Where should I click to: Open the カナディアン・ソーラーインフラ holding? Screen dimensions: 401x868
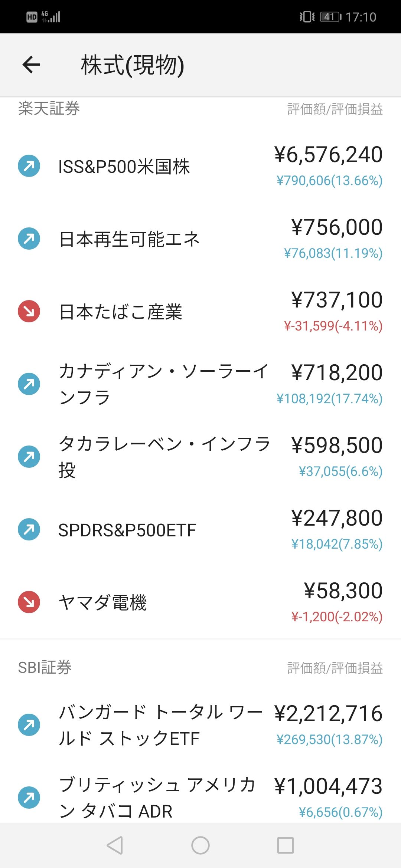click(163, 384)
